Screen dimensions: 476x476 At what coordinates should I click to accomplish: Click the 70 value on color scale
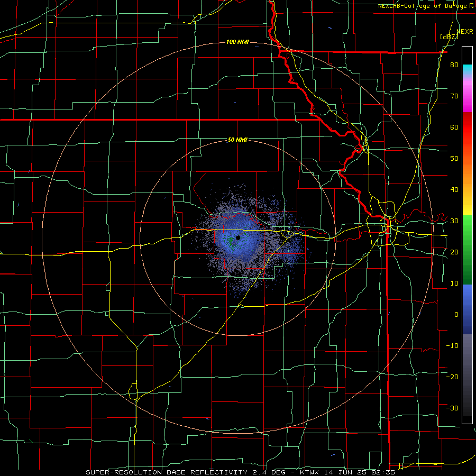(x=454, y=96)
